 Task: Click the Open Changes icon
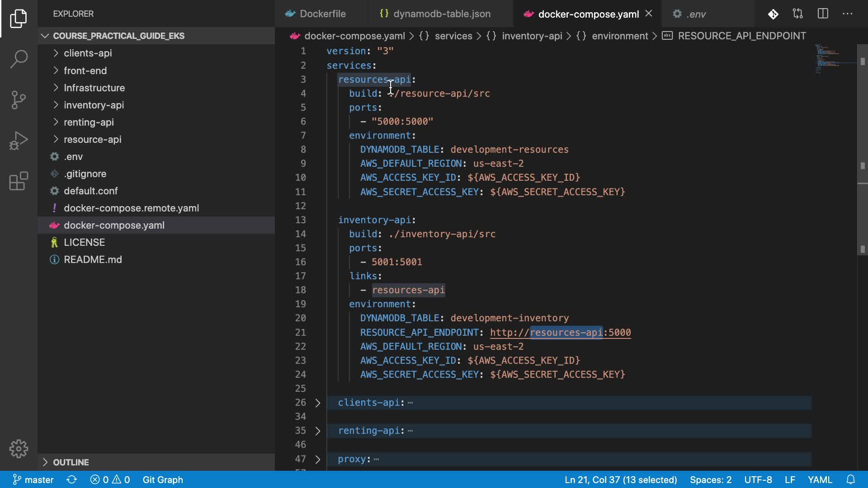click(798, 14)
